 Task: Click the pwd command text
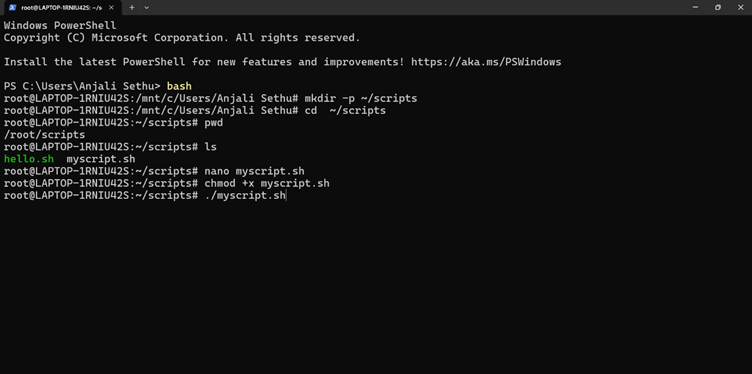tap(213, 123)
